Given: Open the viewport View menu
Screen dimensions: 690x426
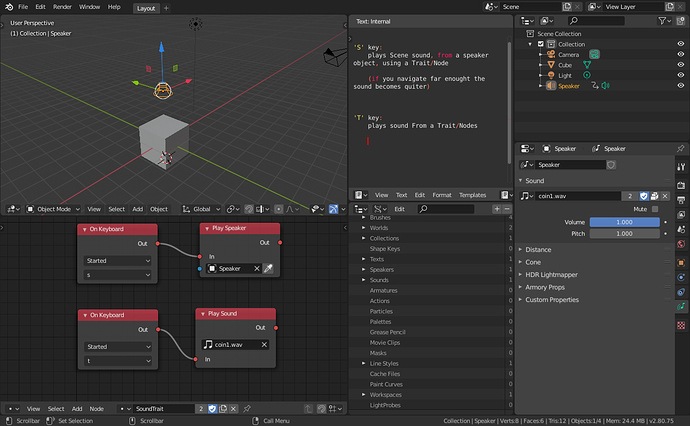Looking at the screenshot, I should pos(94,209).
